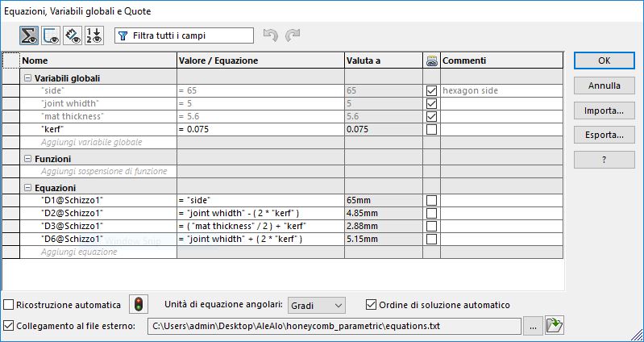Collapse the Equazioni section
The height and width of the screenshot is (342, 644).
click(28, 188)
